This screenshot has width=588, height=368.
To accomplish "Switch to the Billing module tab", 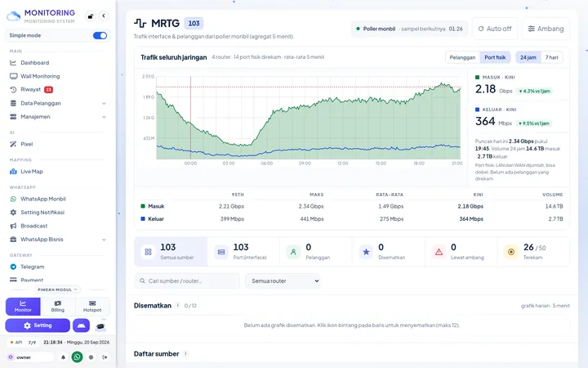I will 58,307.
